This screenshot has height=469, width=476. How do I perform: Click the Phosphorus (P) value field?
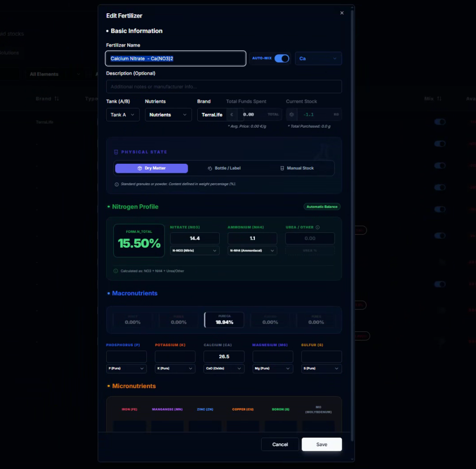click(x=126, y=357)
